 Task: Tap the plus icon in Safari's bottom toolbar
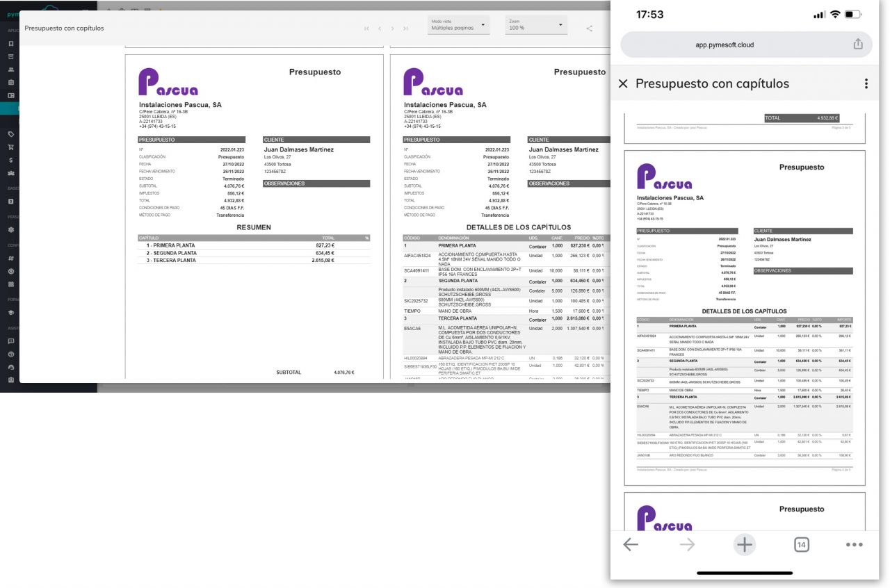744,544
